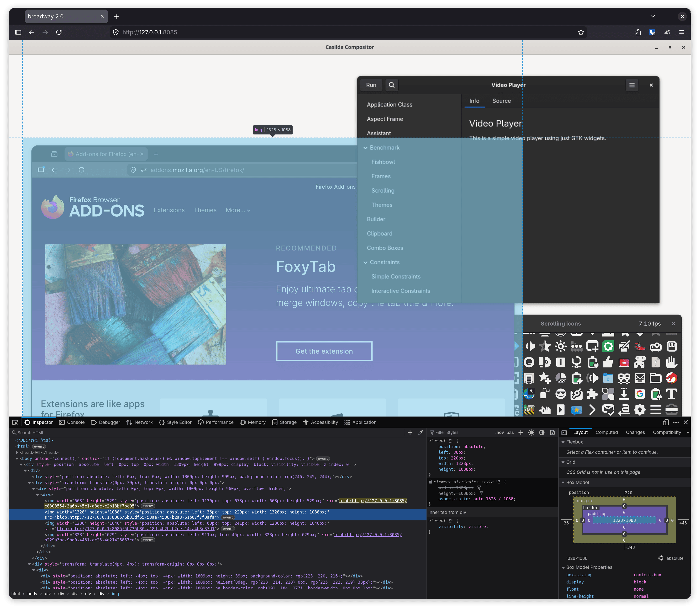
Task: Click Run in the Video Player window
Action: tap(371, 85)
